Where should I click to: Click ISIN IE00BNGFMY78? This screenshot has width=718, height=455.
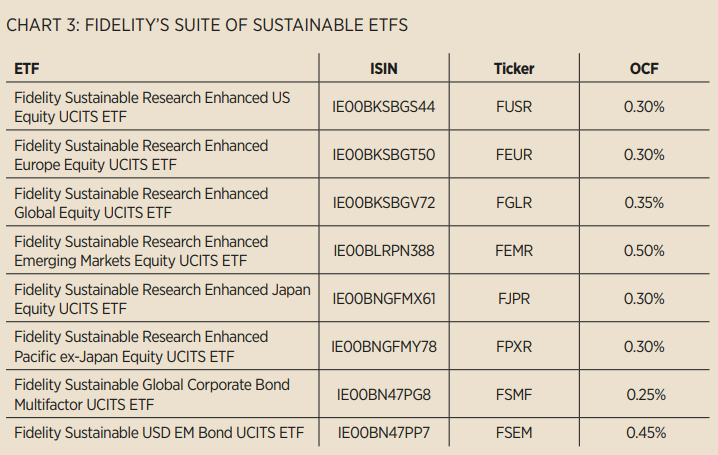(384, 347)
